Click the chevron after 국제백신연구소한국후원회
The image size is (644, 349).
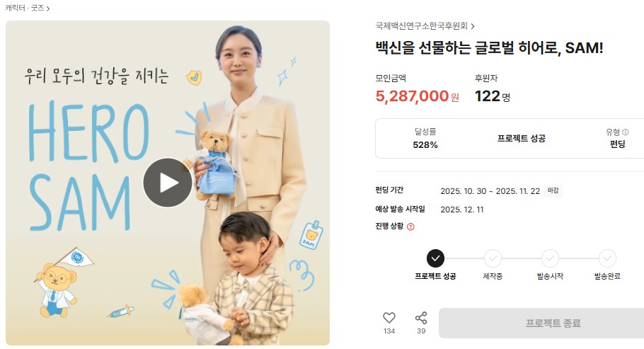tap(473, 26)
